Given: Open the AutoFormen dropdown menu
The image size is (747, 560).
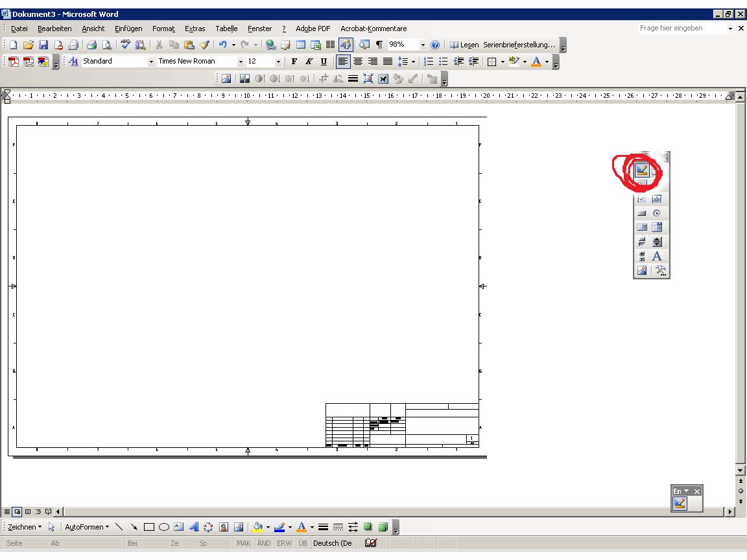Looking at the screenshot, I should click(87, 527).
